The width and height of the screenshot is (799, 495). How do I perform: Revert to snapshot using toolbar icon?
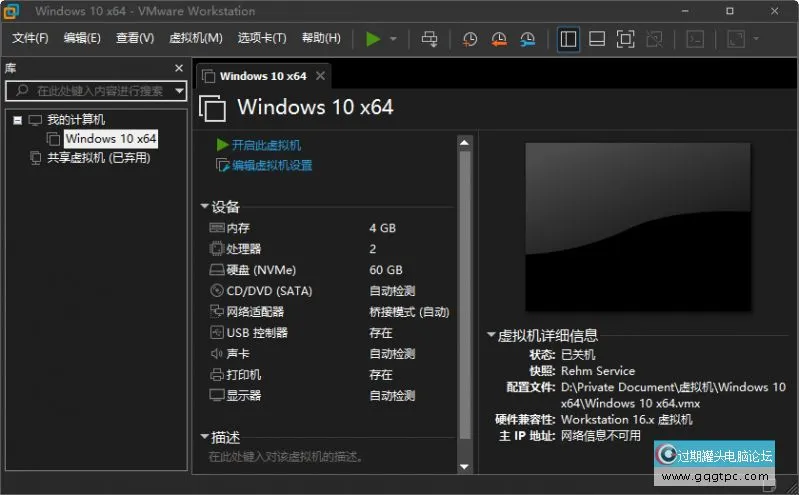[498, 39]
